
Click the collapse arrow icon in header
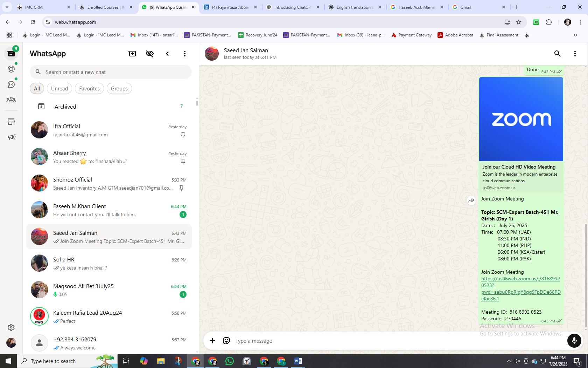click(167, 54)
